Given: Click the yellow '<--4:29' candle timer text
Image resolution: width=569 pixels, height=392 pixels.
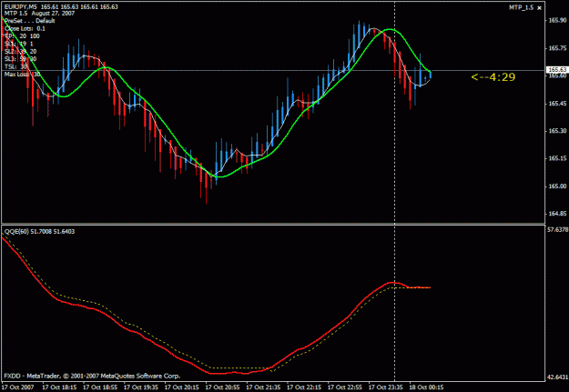Looking at the screenshot, I should [493, 77].
